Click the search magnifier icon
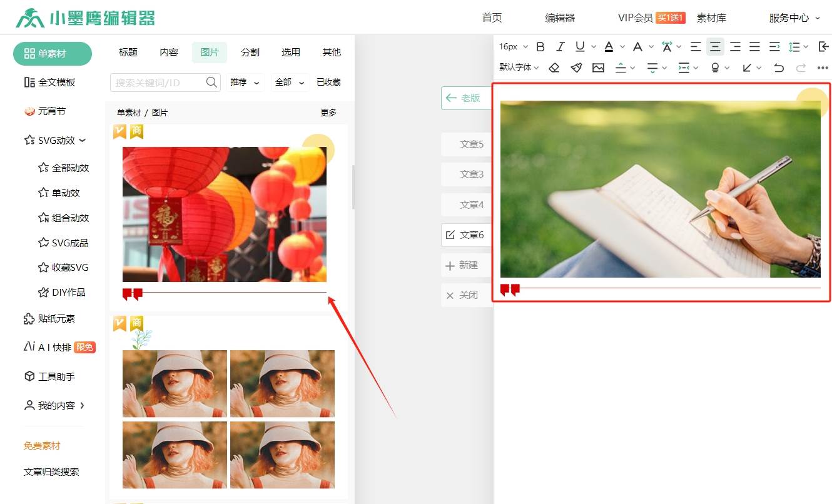832x504 pixels. click(x=211, y=82)
